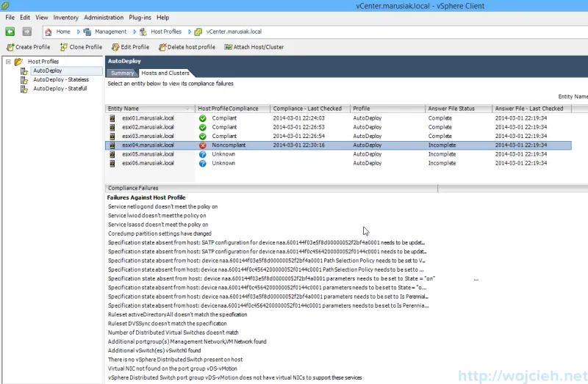Image resolution: width=588 pixels, height=384 pixels.
Task: Click the Edit Profile toolbar icon
Action: coord(115,47)
